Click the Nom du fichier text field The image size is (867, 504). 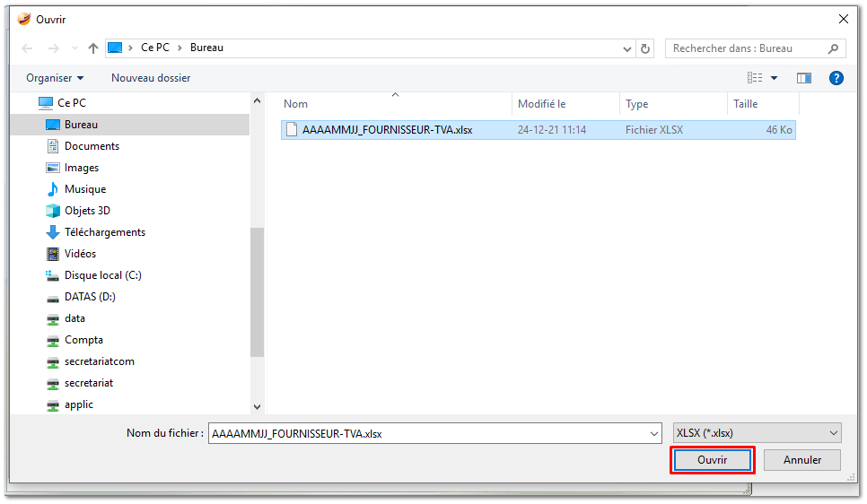tap(428, 434)
